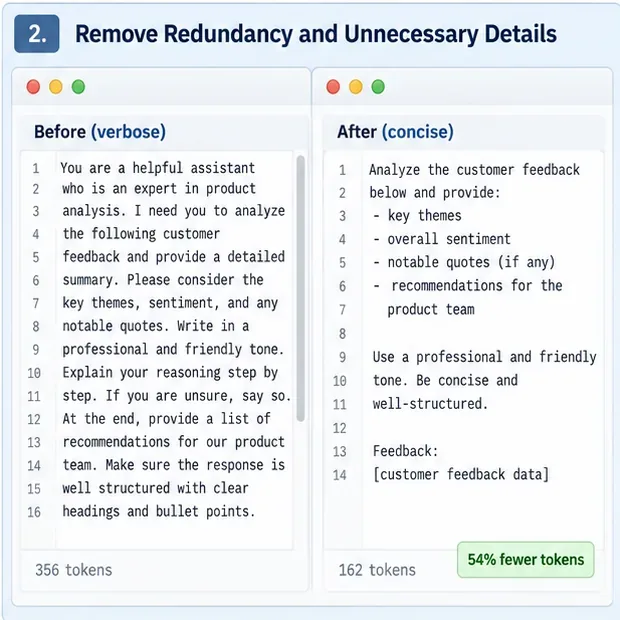Click the '[customer feedback data]' placeholder text
Viewport: 620px width, 620px height.
click(x=461, y=474)
